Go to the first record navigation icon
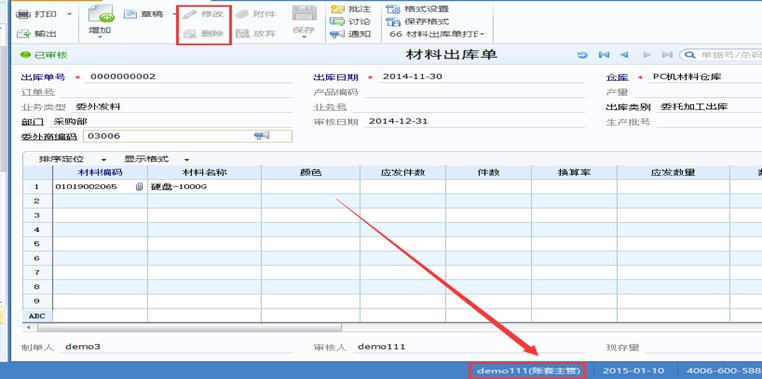The width and height of the screenshot is (762, 379). [x=604, y=55]
